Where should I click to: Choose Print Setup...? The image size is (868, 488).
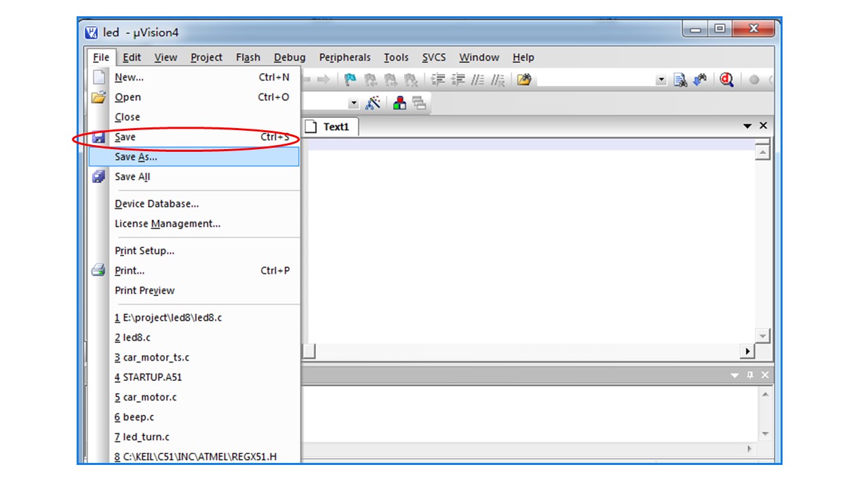tap(194, 251)
